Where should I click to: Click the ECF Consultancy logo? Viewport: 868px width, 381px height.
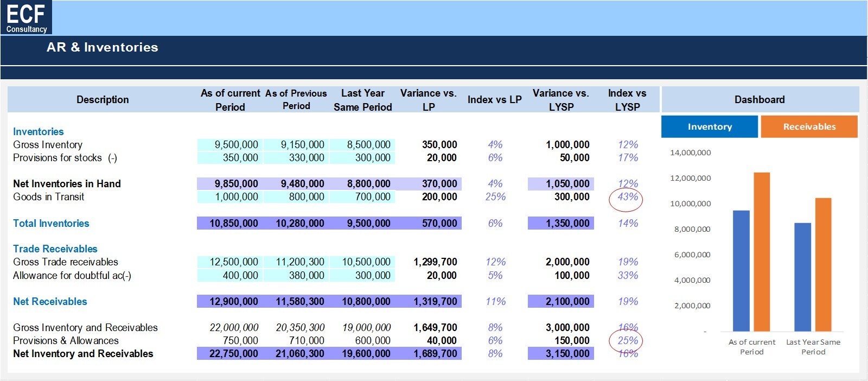pyautogui.click(x=26, y=17)
